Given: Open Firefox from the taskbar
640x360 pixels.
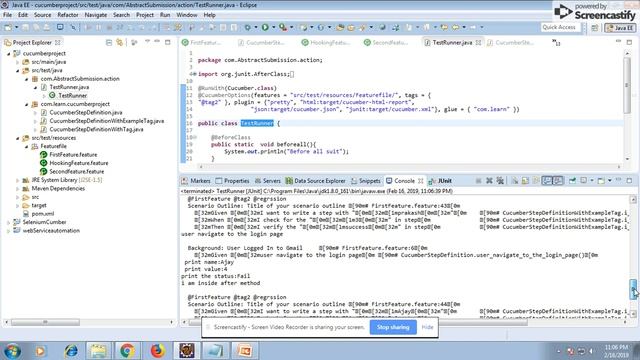Looking at the screenshot, I should tap(157, 351).
